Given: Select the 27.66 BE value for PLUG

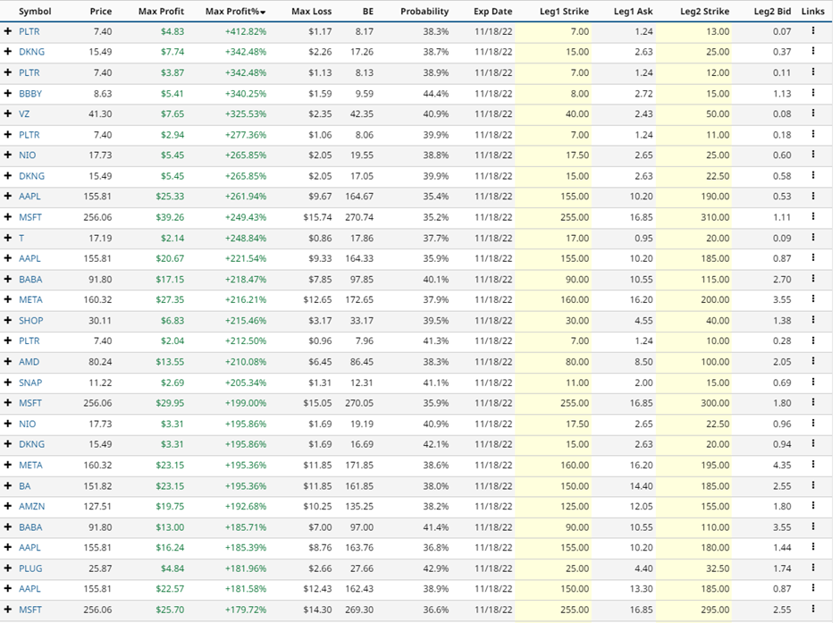Looking at the screenshot, I should 362,568.
